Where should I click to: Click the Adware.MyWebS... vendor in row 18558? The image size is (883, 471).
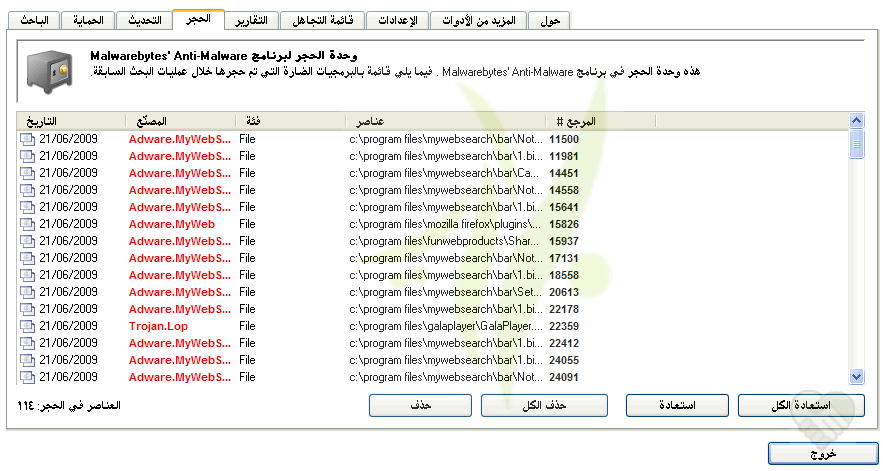click(180, 275)
